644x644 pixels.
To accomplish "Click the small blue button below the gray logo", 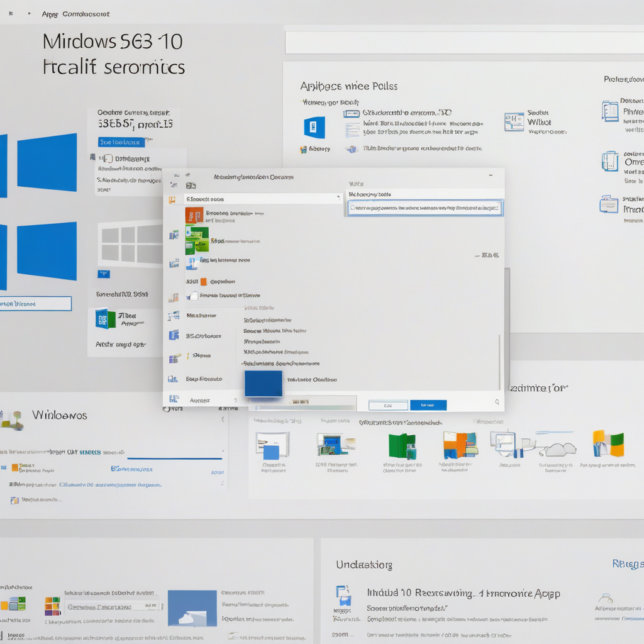I will coord(104,274).
